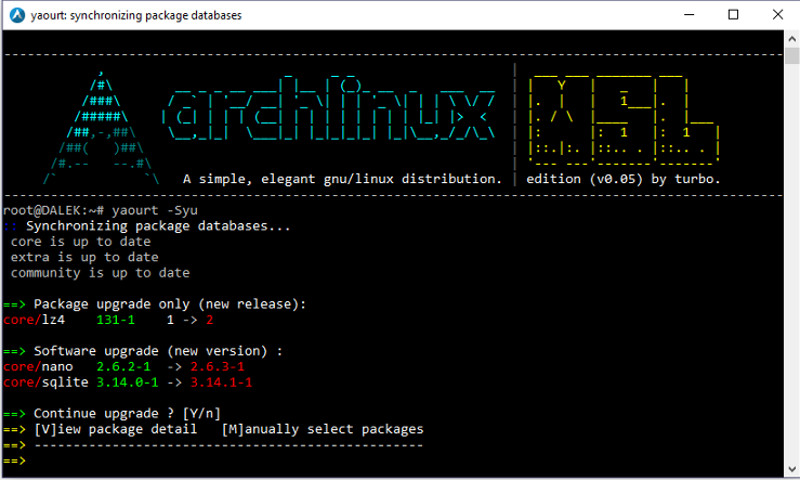The width and height of the screenshot is (800, 480).
Task: Click the 'yaourt -Syu' command text
Action: (145, 211)
